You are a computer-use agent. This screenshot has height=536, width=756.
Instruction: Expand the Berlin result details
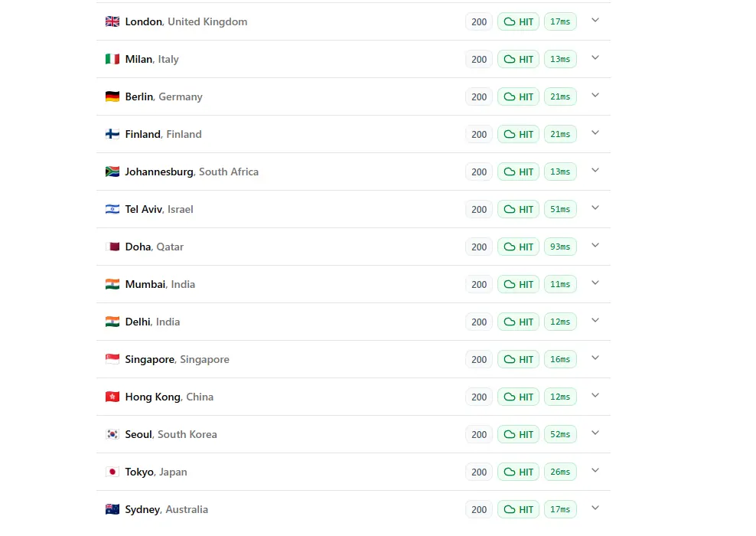click(x=595, y=96)
